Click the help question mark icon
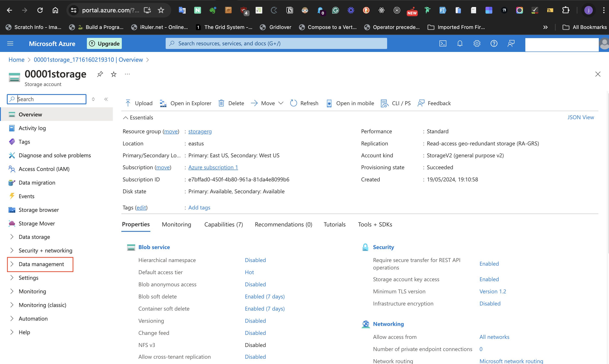This screenshot has height=364, width=609. (494, 43)
